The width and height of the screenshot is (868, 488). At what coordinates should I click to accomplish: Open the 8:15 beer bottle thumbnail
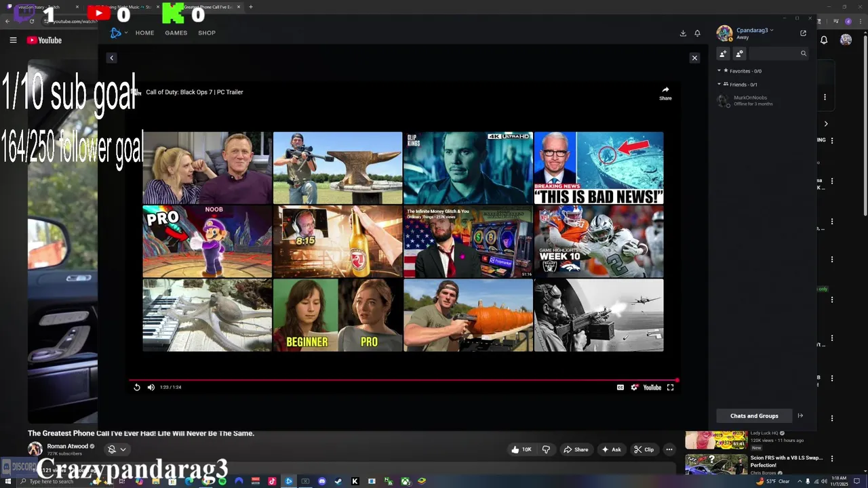pyautogui.click(x=337, y=241)
